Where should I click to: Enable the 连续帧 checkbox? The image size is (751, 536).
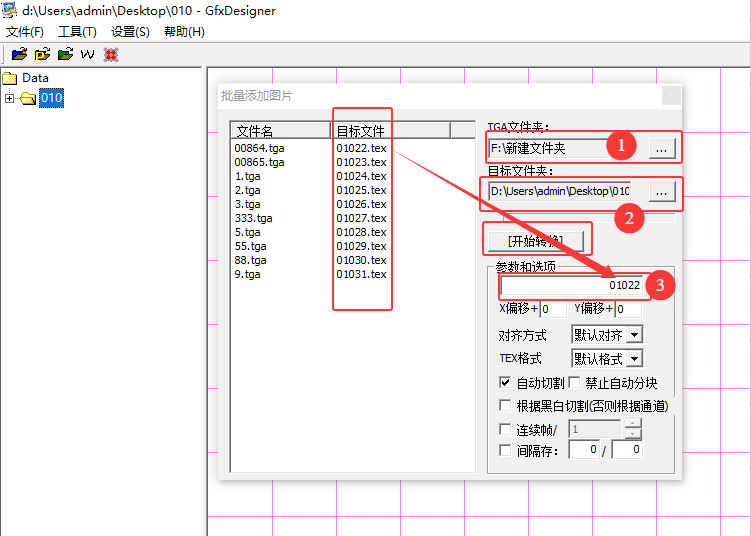tap(505, 429)
